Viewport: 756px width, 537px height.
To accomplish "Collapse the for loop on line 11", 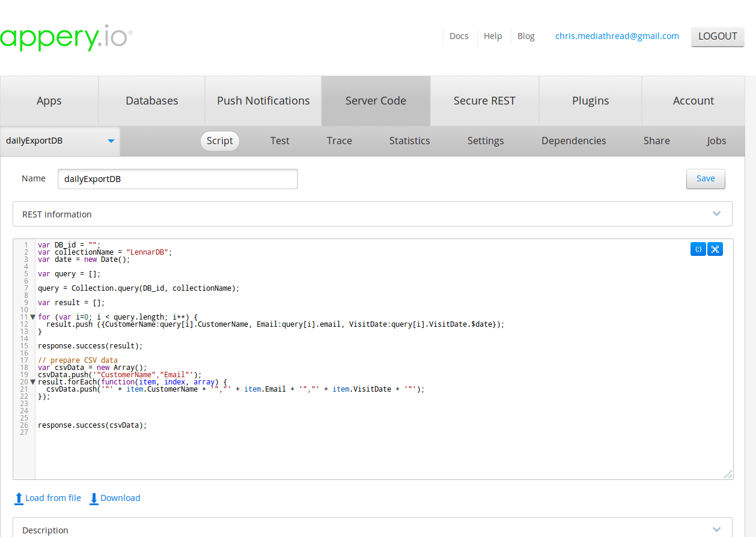I will coord(32,317).
